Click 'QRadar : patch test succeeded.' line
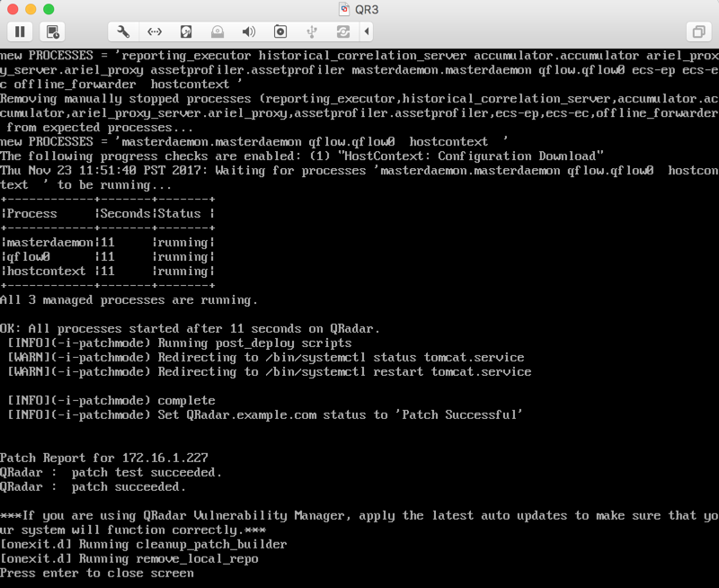This screenshot has height=588, width=719. [111, 472]
